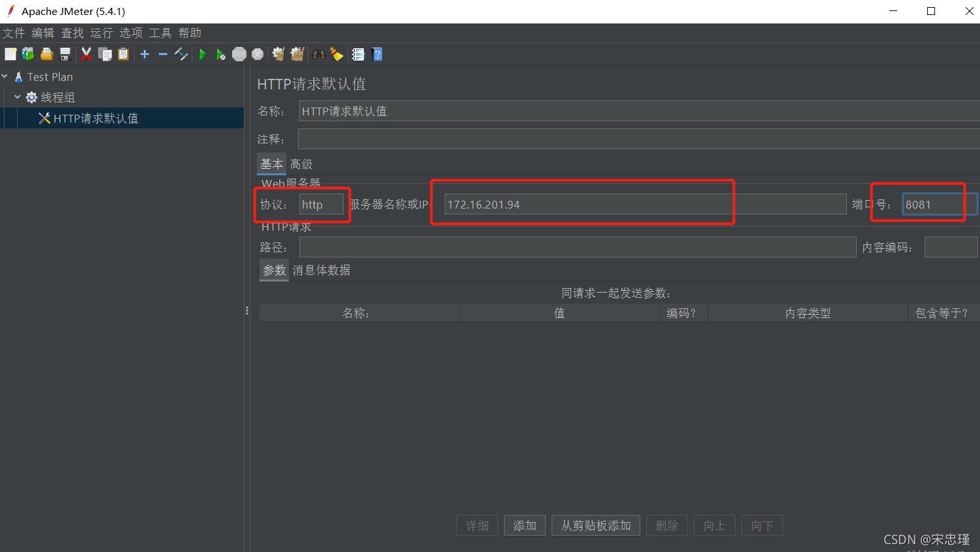Switch to the 高级 tab
The height and width of the screenshot is (552, 980).
[301, 164]
